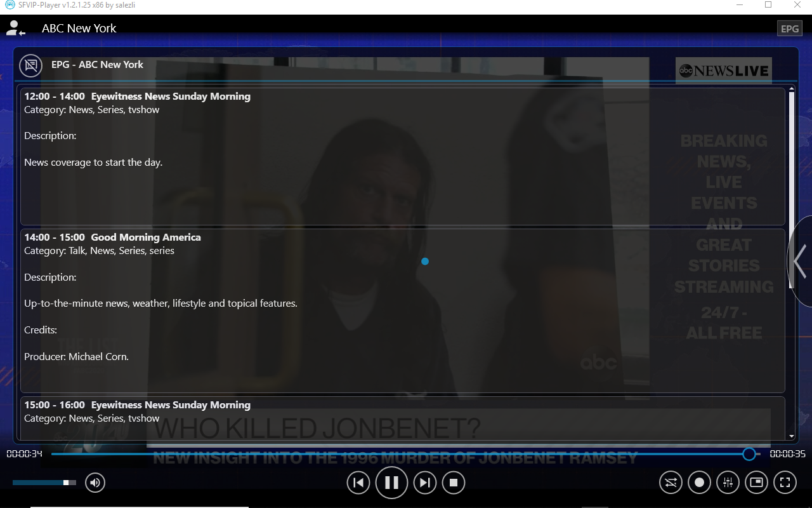Screen dimensions: 812x508
Task: Click 'News coverage to start the day.' description
Action: 93,163
